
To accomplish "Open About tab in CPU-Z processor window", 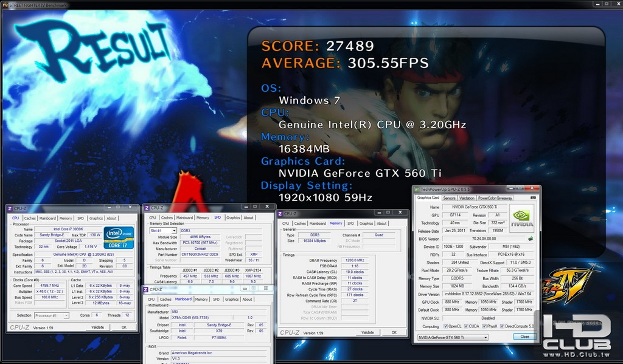I will [x=112, y=218].
